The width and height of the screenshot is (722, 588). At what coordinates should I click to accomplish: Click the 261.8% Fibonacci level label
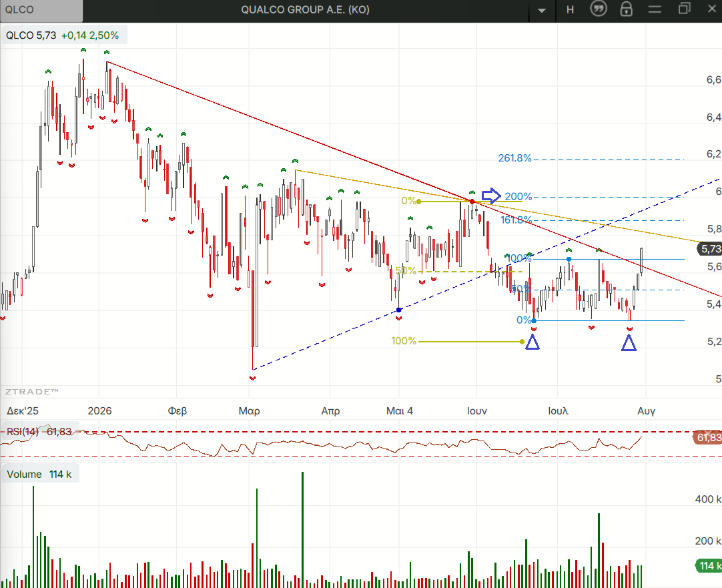click(x=514, y=158)
